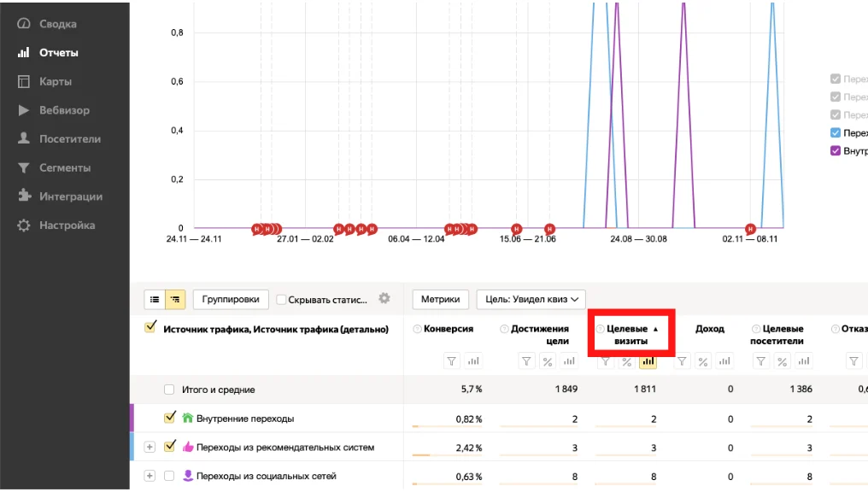Open the Сводка dashboard icon
868x492 pixels.
tap(23, 24)
